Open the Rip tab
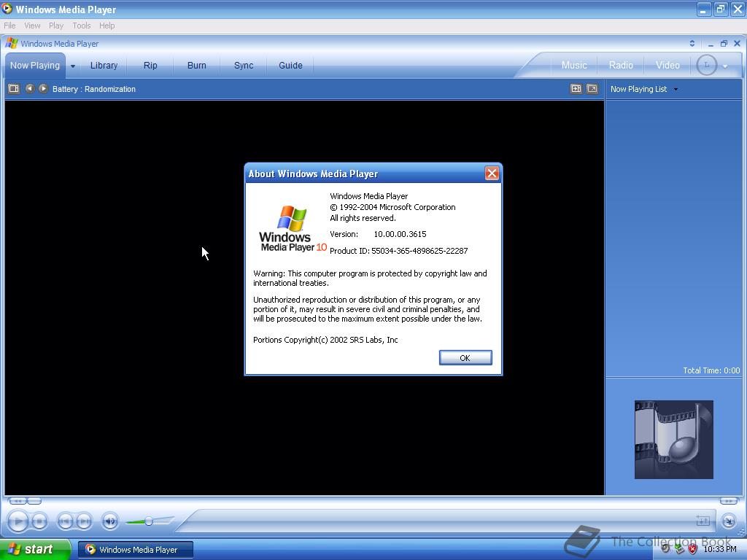 (x=150, y=66)
